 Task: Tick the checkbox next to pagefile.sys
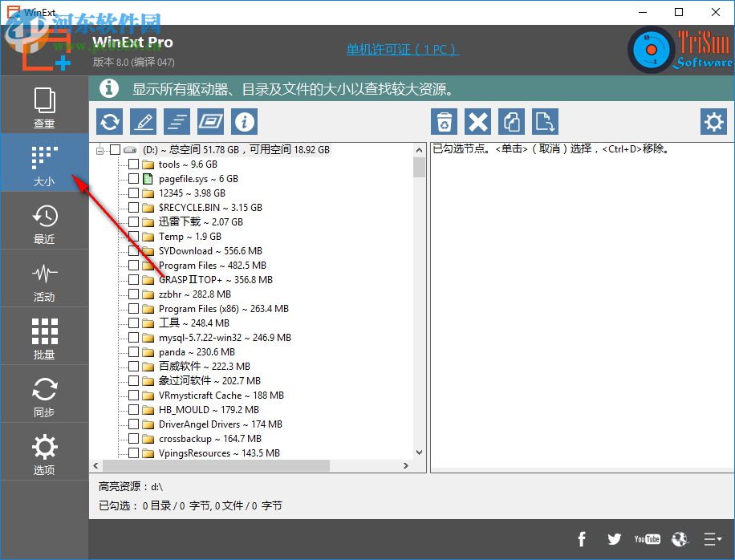pyautogui.click(x=133, y=178)
